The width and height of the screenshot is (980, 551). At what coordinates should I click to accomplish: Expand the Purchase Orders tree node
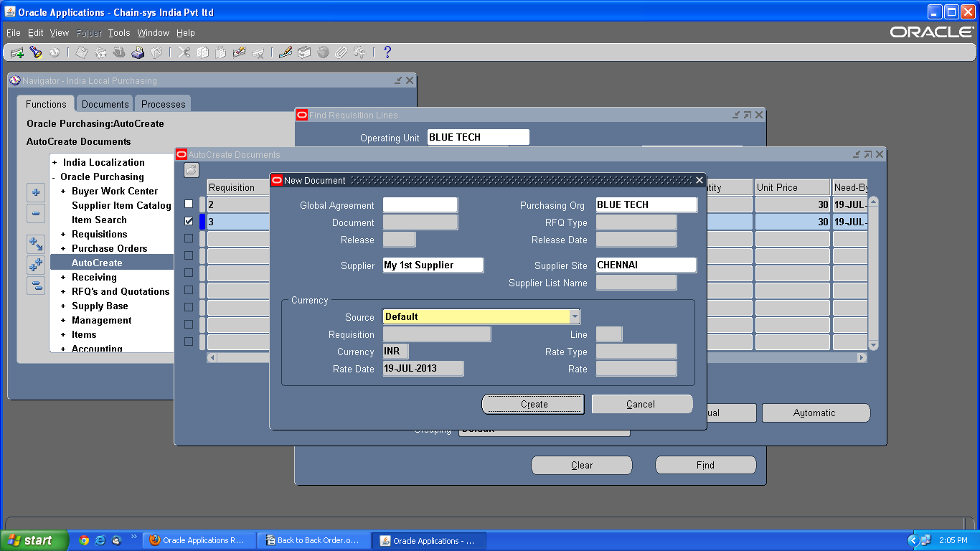63,249
